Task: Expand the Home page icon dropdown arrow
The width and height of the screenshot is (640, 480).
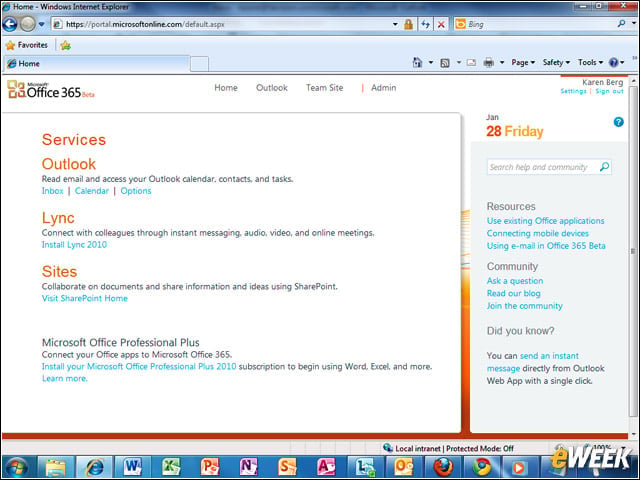Action: point(431,62)
